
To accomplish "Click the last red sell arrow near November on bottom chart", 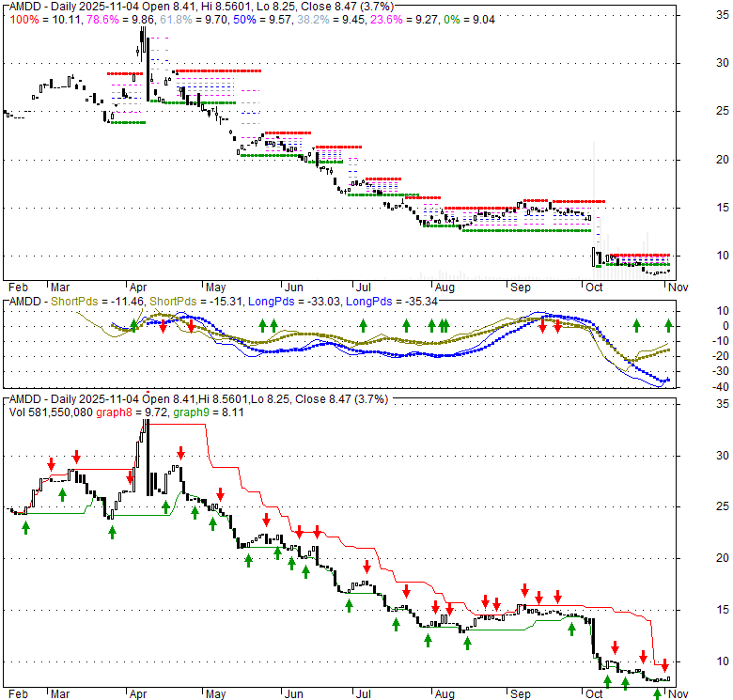I will 664,665.
